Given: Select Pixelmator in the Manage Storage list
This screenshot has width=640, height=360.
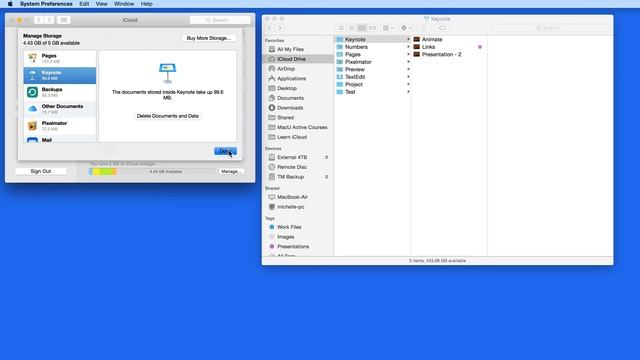Looking at the screenshot, I should (60, 126).
